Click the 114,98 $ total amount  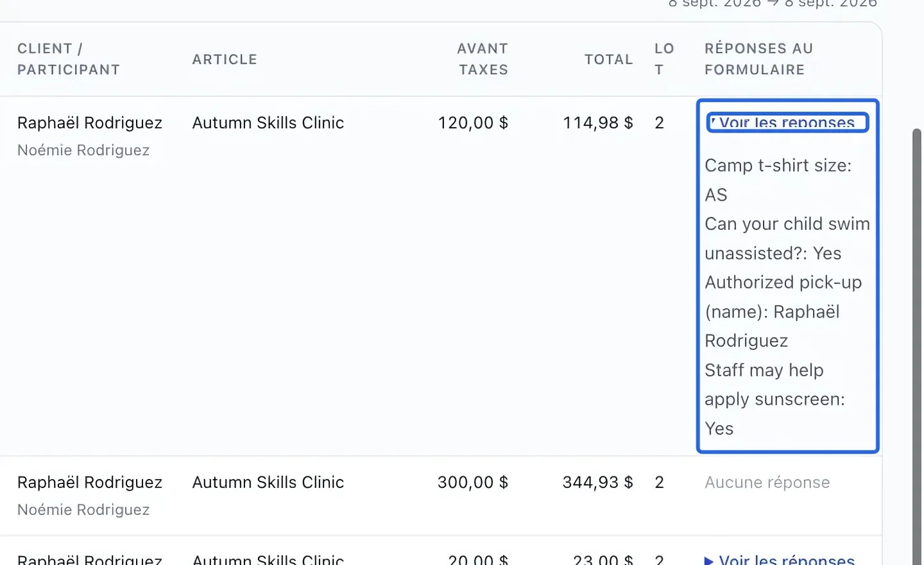tap(598, 123)
